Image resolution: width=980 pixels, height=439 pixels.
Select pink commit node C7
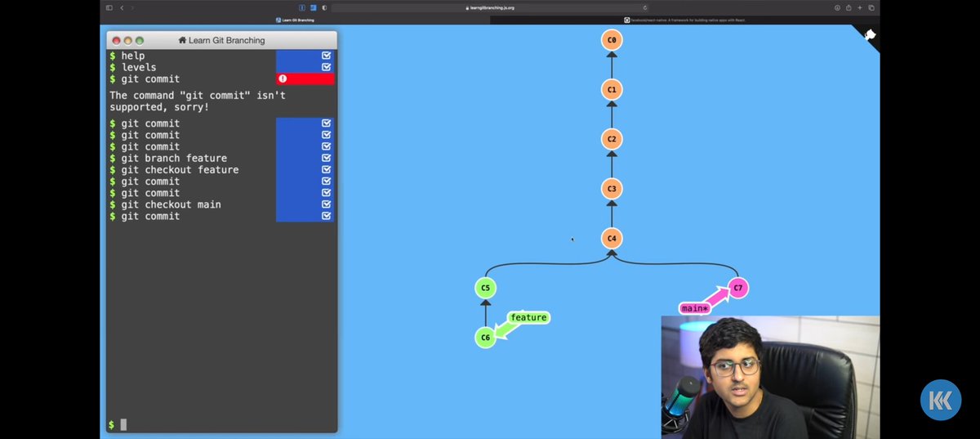[738, 288]
